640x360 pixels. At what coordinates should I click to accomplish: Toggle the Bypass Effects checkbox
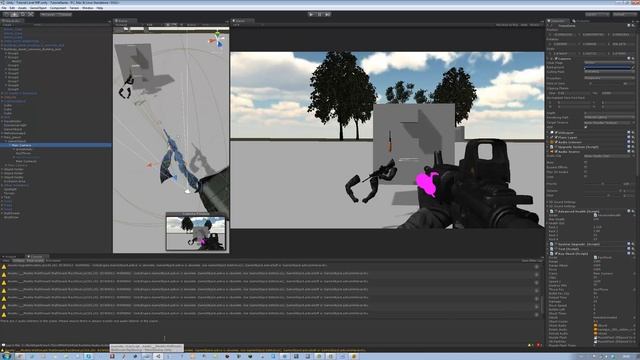[586, 167]
